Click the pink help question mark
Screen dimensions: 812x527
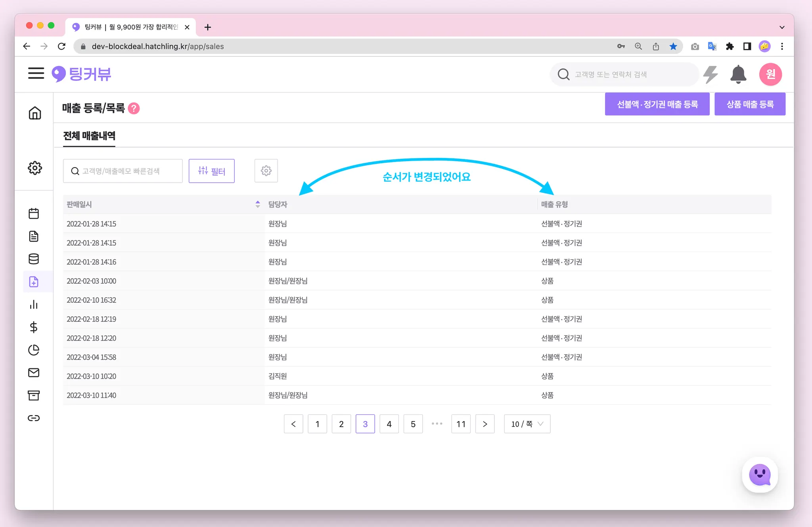[134, 108]
